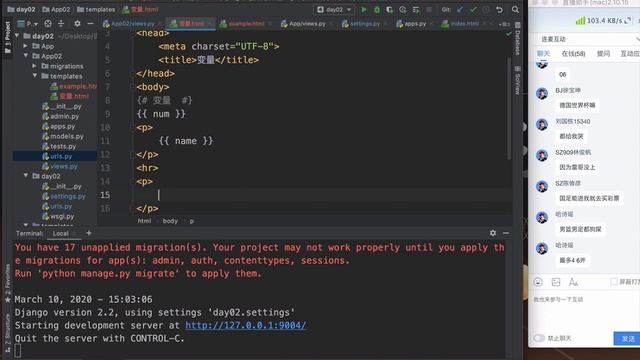This screenshot has width=640, height=360.
Task: Click the profiler run icon
Action: 403,9
